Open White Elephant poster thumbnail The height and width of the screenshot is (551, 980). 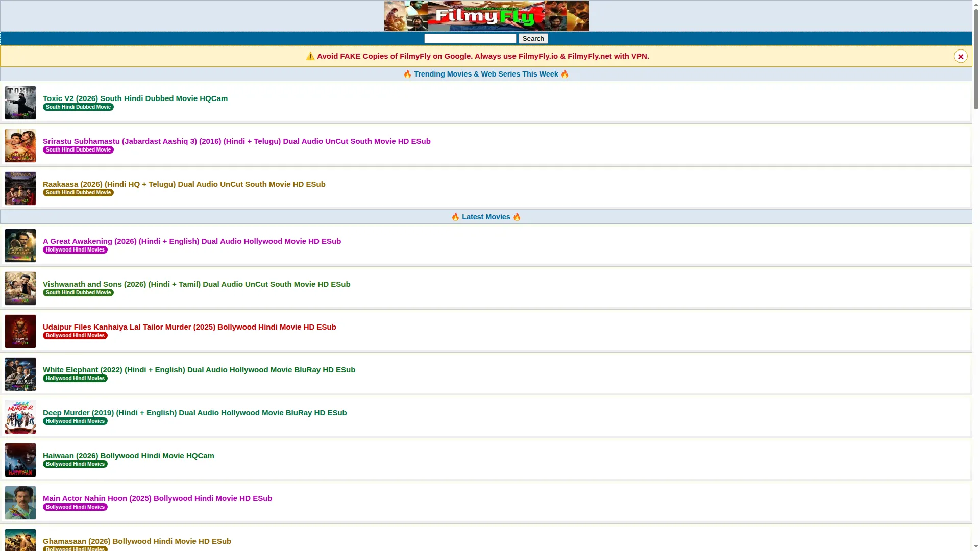click(x=20, y=374)
